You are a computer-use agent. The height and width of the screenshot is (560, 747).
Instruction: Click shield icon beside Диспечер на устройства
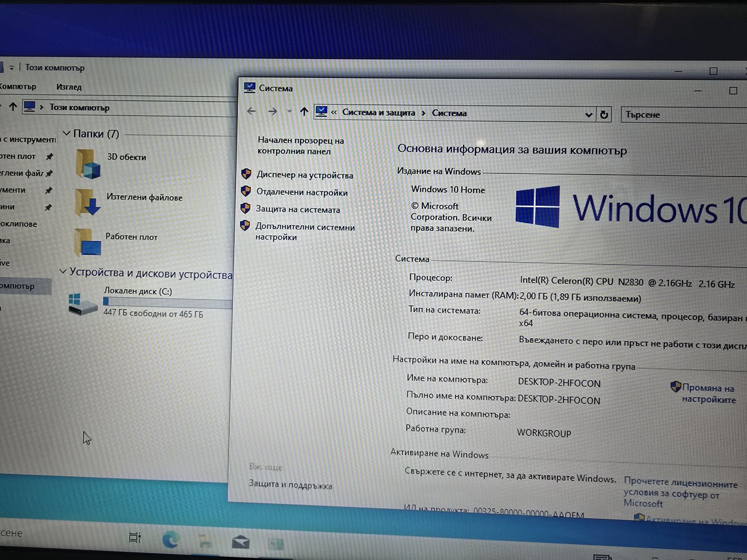pyautogui.click(x=246, y=174)
